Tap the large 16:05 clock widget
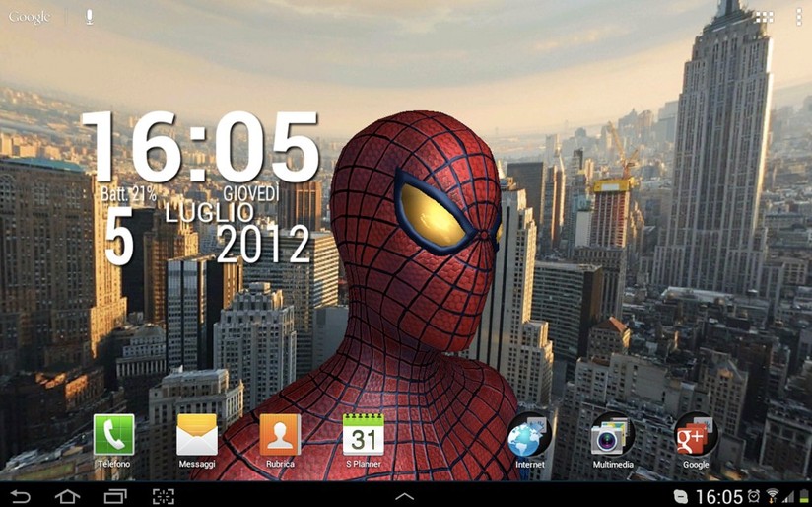 click(200, 146)
